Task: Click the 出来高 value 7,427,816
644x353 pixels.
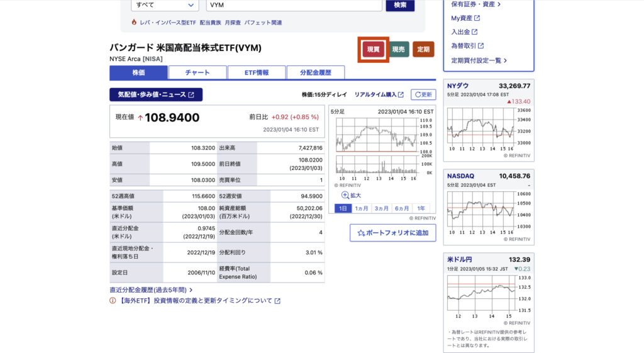Action: coord(310,148)
